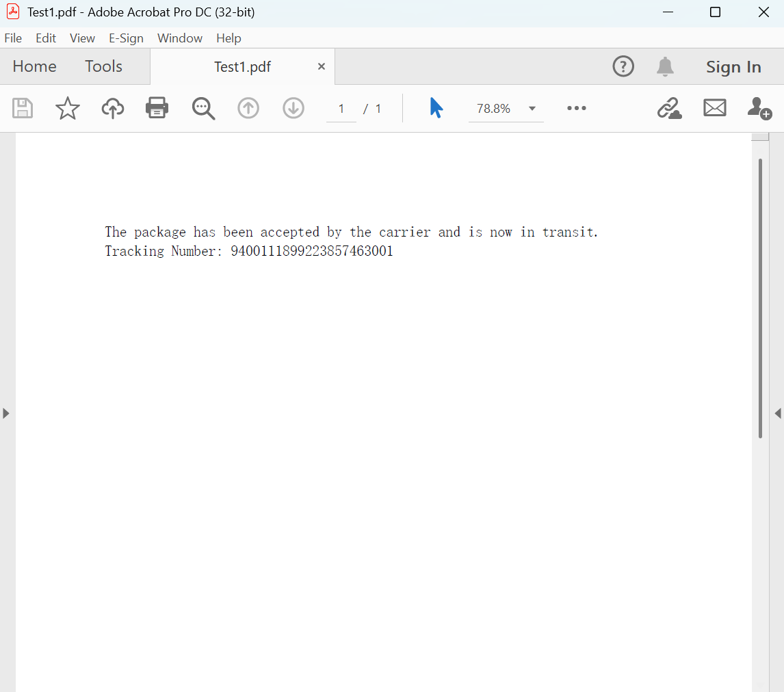Click the scroll up button of scrollbar
The width and height of the screenshot is (784, 692).
click(760, 137)
